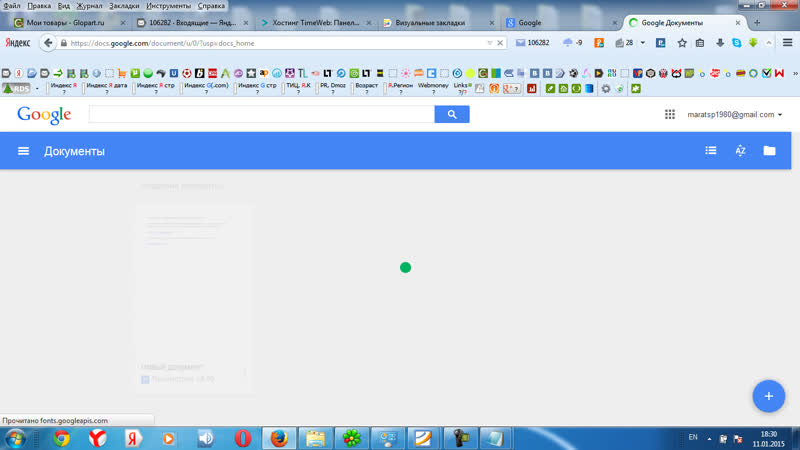The width and height of the screenshot is (800, 450).
Task: Stop loading the page
Action: tap(500, 43)
